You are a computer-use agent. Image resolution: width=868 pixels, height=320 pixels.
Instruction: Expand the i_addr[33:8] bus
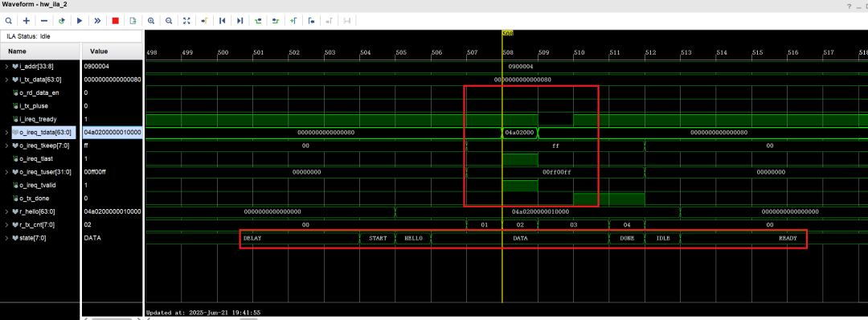point(6,67)
